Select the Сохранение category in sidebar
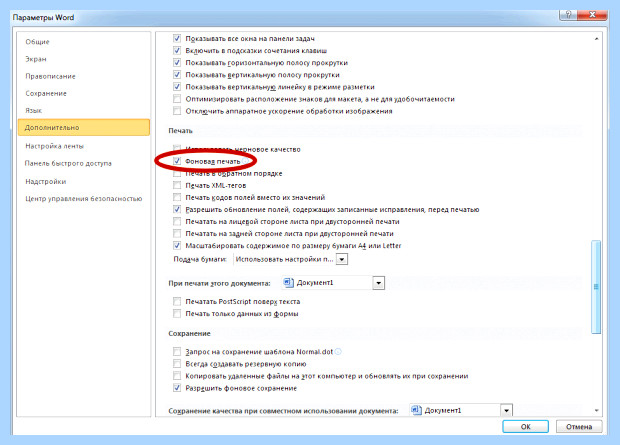The image size is (620, 445). 46,94
